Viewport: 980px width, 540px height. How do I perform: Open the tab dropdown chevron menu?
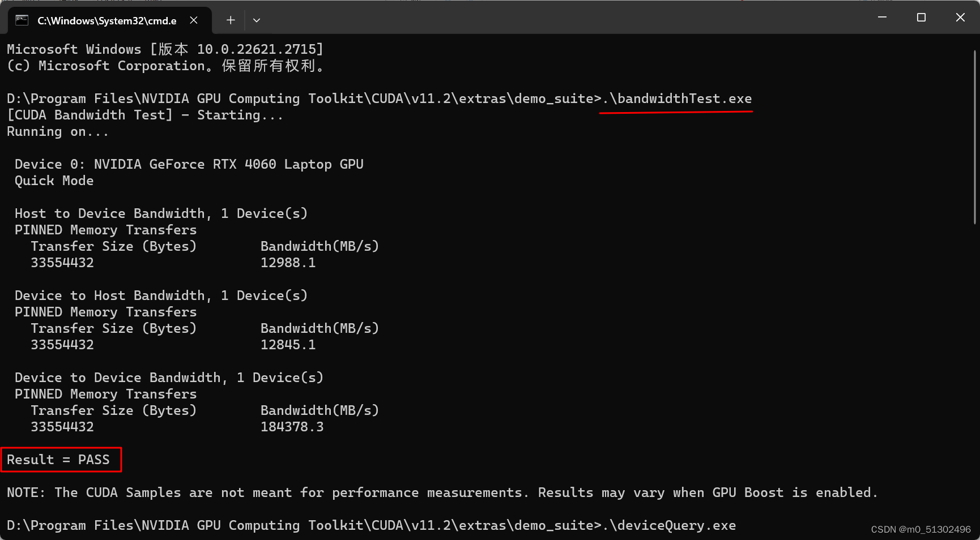tap(256, 20)
